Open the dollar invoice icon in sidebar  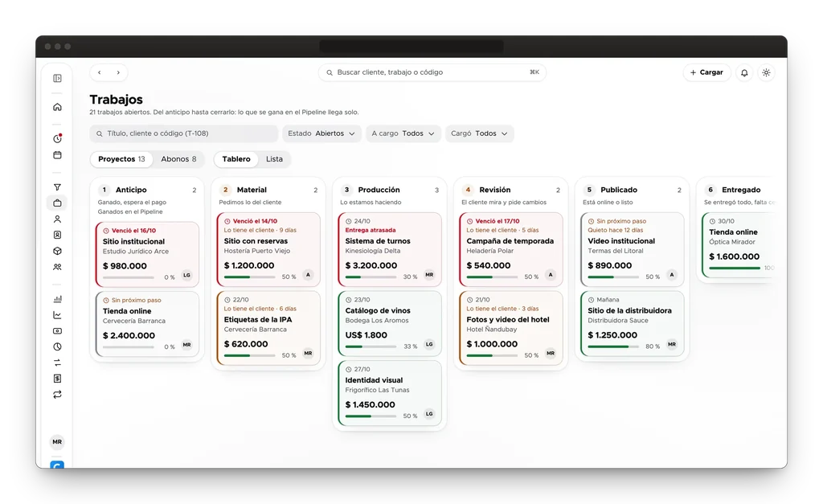57,379
